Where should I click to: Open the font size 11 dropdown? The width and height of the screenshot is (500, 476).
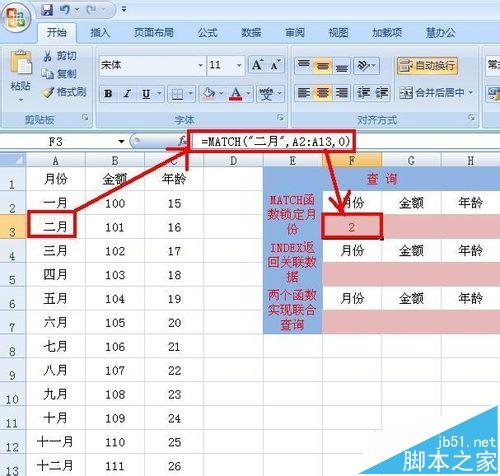click(x=239, y=65)
